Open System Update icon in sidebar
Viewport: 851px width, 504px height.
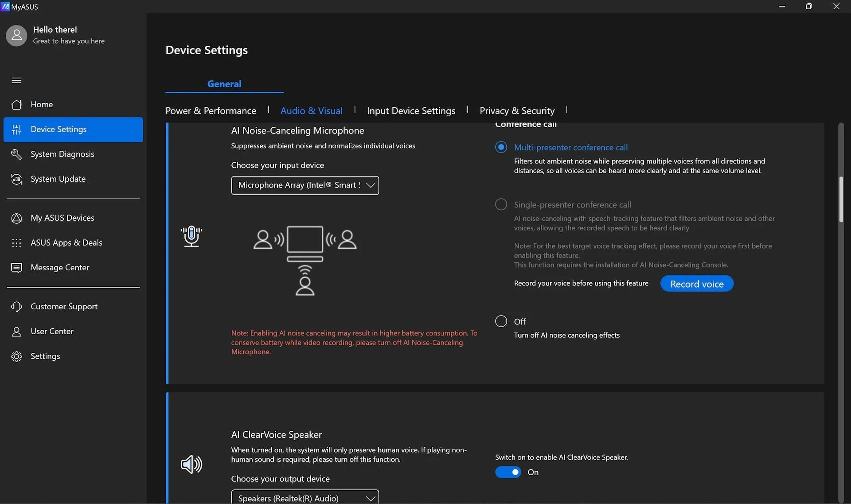pos(16,179)
